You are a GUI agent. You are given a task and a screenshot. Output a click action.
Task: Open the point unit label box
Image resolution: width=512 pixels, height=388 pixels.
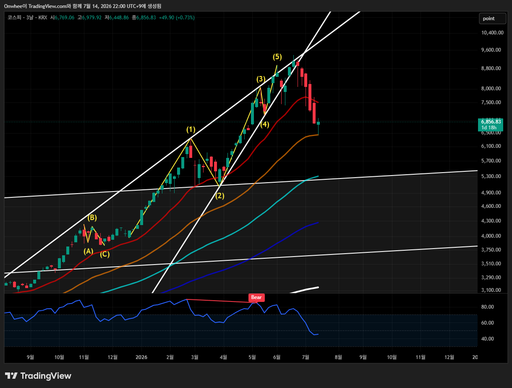(492, 19)
